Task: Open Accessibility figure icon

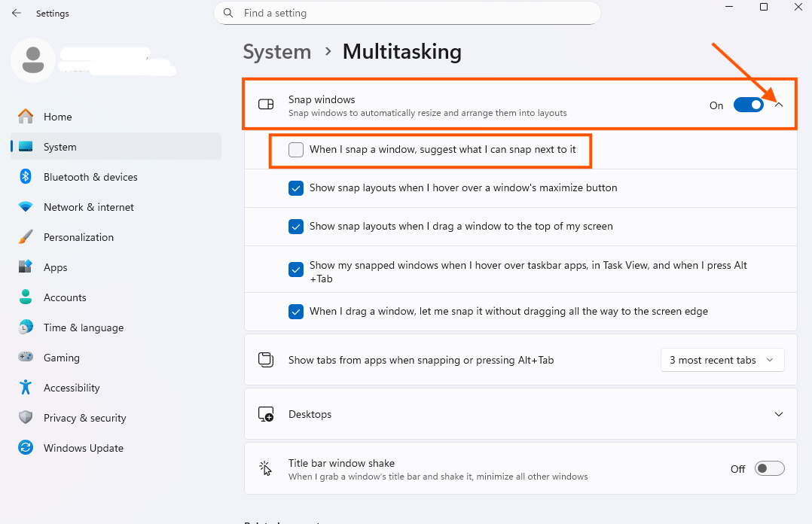Action: (x=26, y=388)
